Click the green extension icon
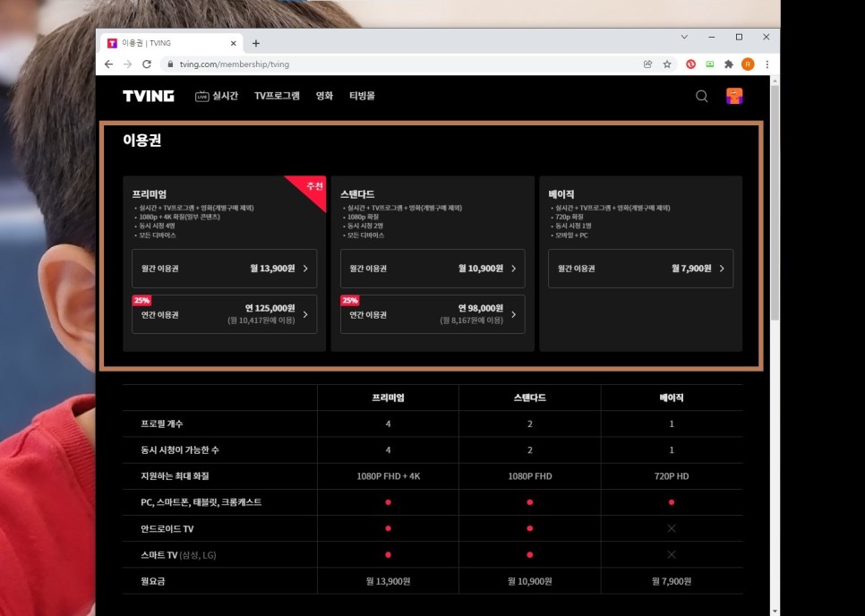Viewport: 865px width, 616px height. pyautogui.click(x=710, y=64)
